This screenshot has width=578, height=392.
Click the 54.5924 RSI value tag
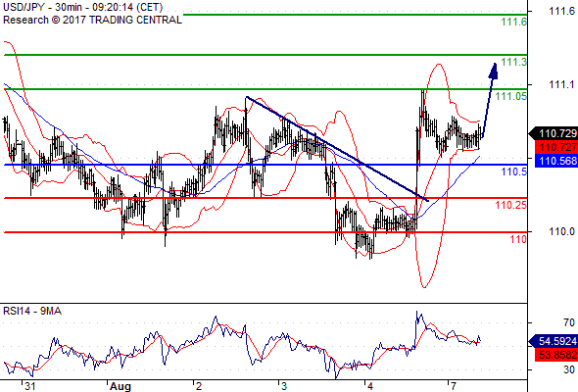coord(554,341)
